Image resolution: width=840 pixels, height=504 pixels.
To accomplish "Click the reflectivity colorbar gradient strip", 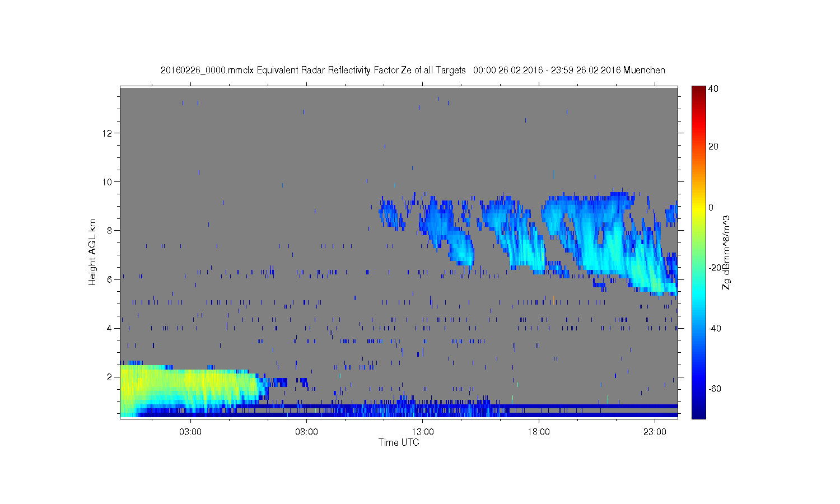I will pos(698,253).
